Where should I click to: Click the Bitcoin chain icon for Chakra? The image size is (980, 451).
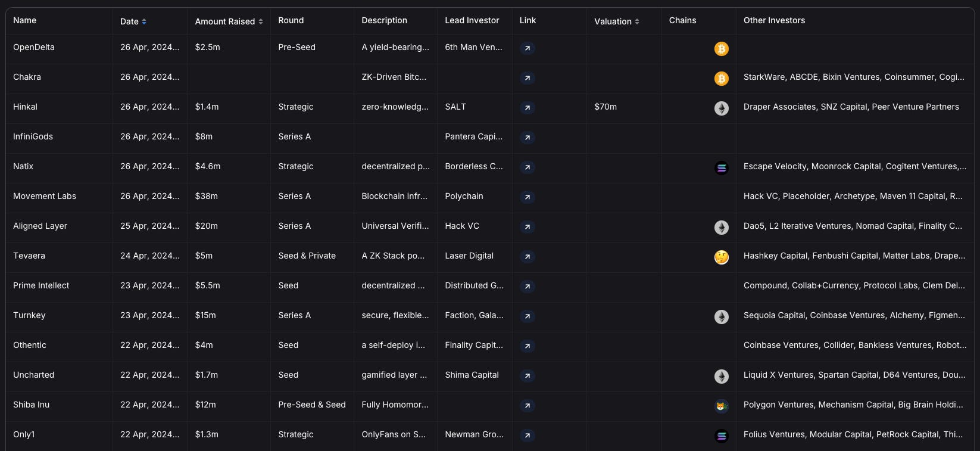pos(722,79)
